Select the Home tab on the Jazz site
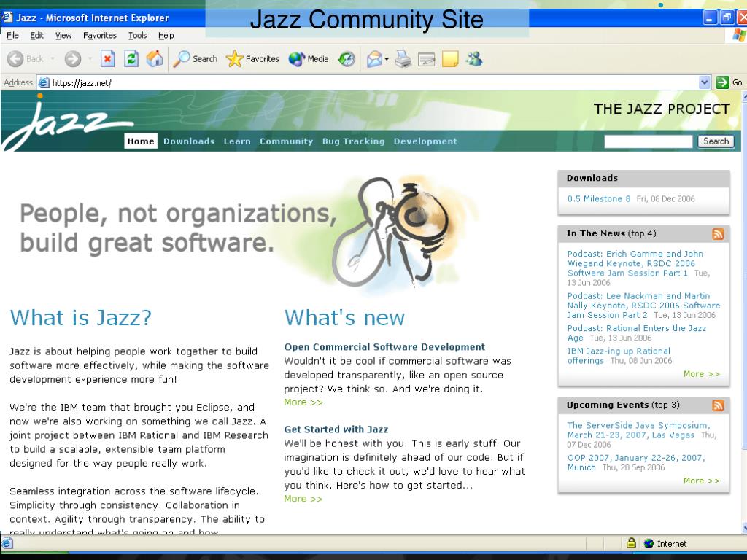The image size is (747, 560). coord(141,141)
